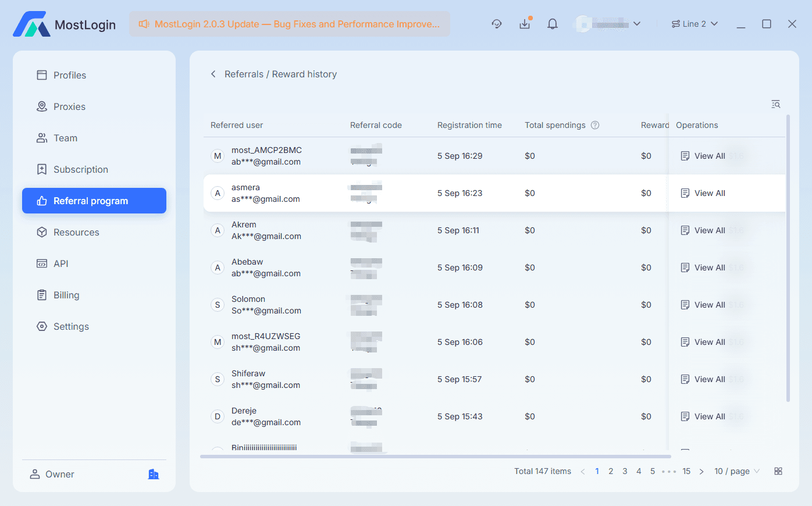The height and width of the screenshot is (506, 812).
Task: Click the Total spendings help icon
Action: point(595,125)
